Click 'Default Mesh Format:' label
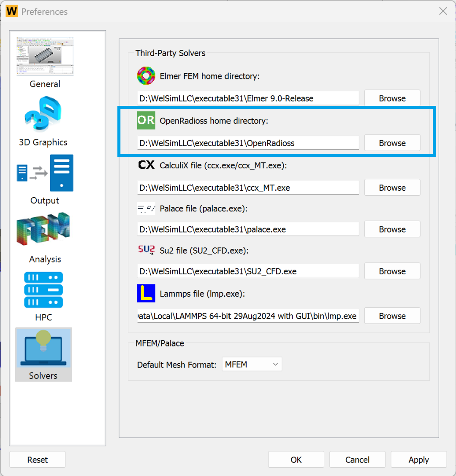Viewport: 456px width, 476px height. click(x=176, y=365)
